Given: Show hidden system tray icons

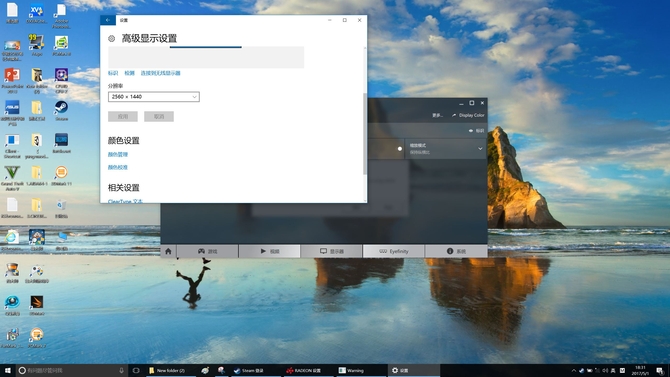Looking at the screenshot, I should (x=574, y=370).
